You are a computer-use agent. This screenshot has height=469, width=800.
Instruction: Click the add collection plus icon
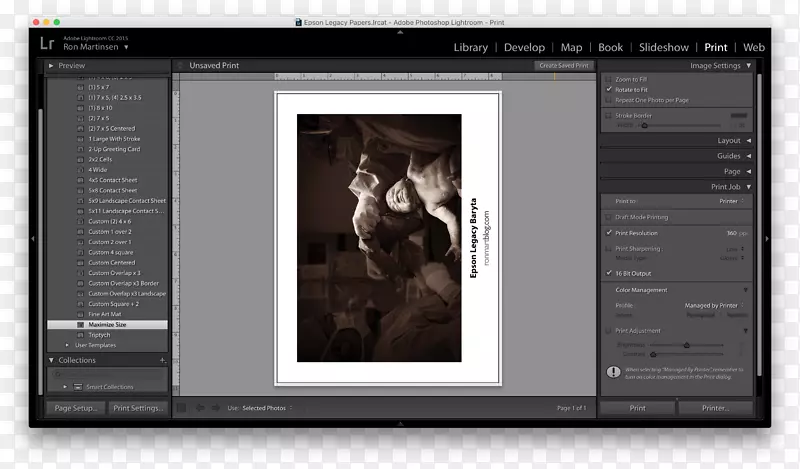[162, 360]
